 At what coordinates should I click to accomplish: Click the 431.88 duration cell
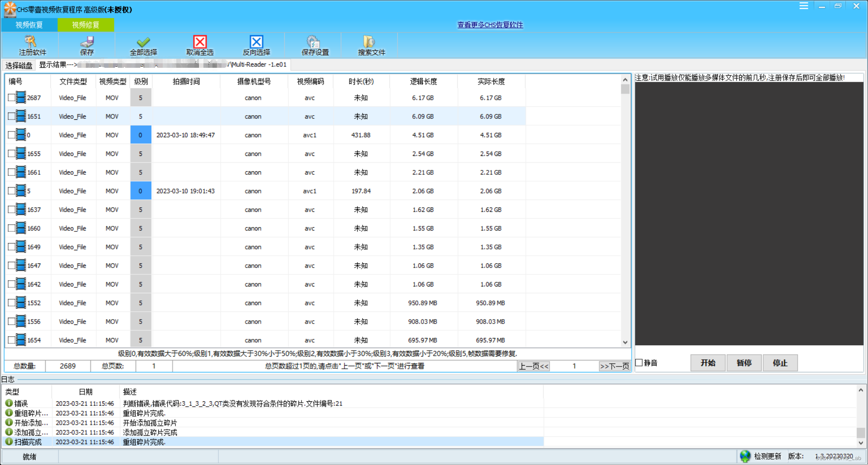pos(361,135)
